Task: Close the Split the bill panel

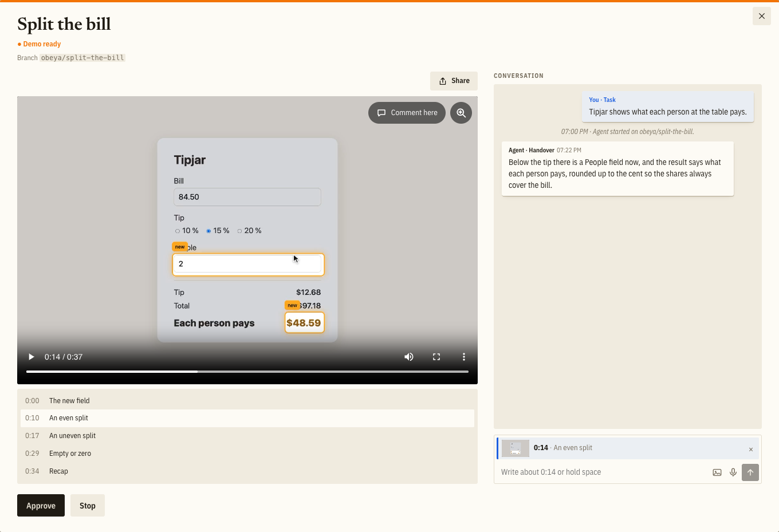Action: tap(761, 16)
